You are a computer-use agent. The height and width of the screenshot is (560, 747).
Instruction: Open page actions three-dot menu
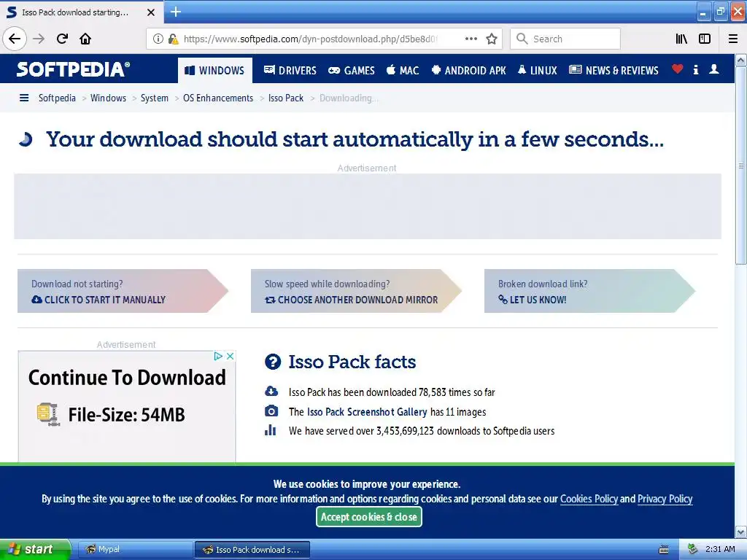[x=471, y=39]
